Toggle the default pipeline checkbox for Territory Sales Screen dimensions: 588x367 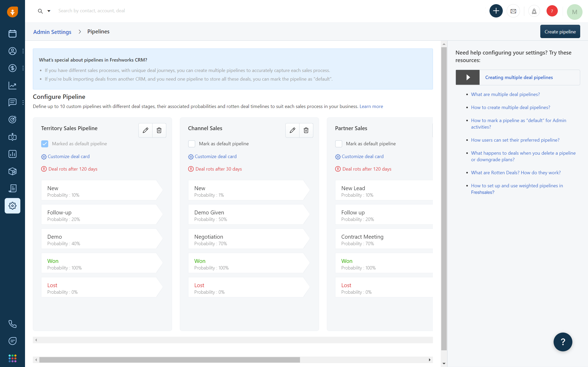click(x=44, y=143)
